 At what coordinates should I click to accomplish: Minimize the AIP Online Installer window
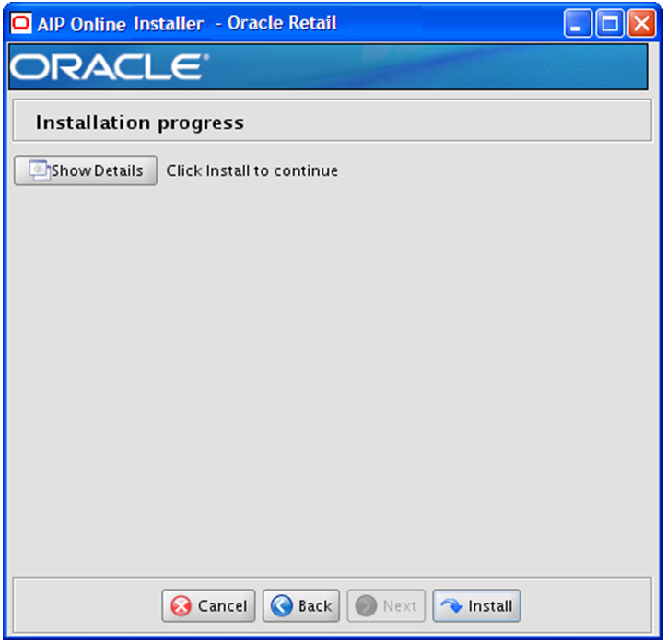coord(578,24)
